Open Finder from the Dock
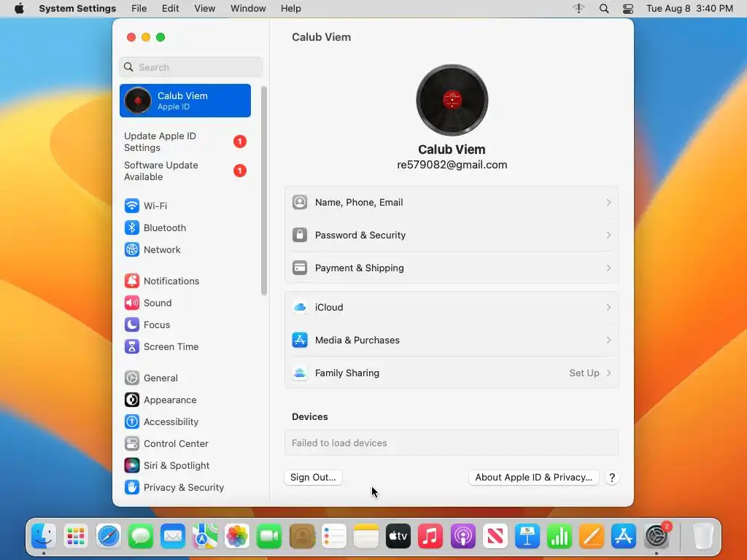Screen dimensions: 747x560 [x=44, y=536]
